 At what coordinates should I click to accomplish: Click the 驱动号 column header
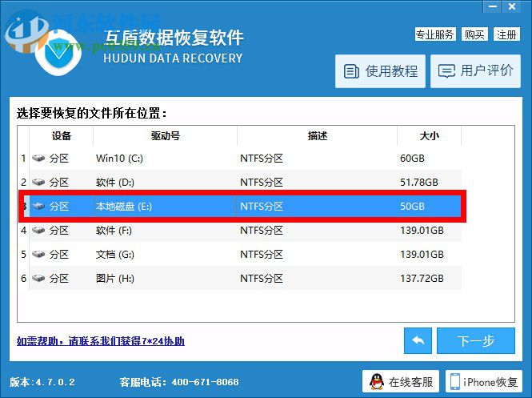click(x=166, y=136)
